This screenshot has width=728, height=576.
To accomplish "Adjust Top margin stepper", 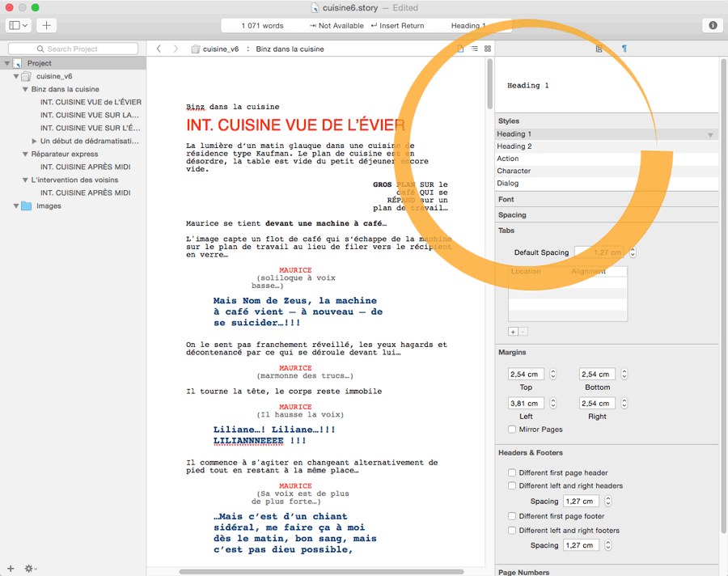I will coord(553,374).
